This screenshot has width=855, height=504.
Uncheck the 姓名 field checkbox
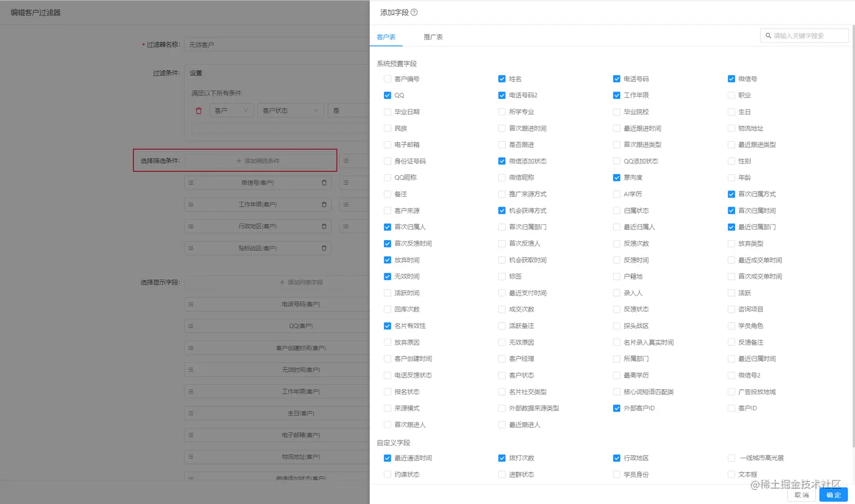[502, 79]
